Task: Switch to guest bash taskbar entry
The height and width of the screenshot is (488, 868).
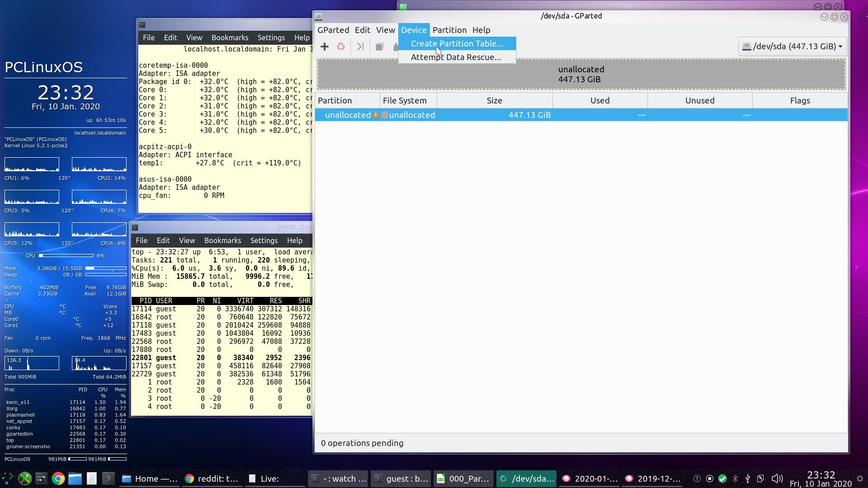Action: coord(401,479)
